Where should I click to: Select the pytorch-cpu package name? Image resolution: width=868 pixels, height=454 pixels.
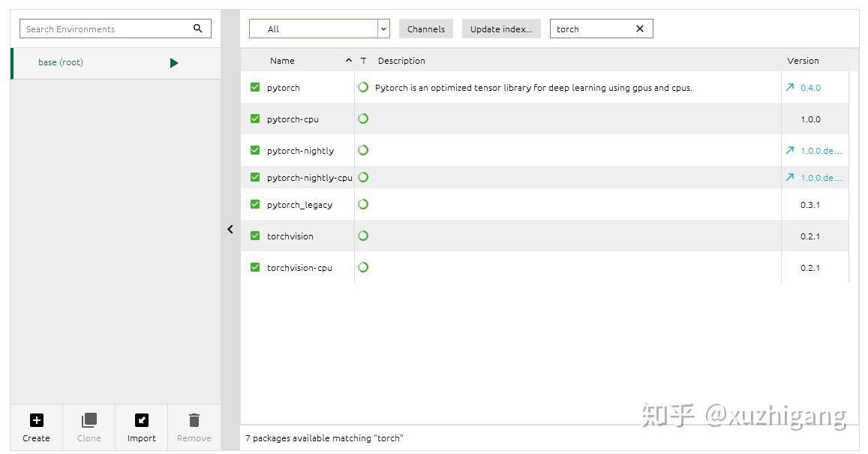point(293,119)
